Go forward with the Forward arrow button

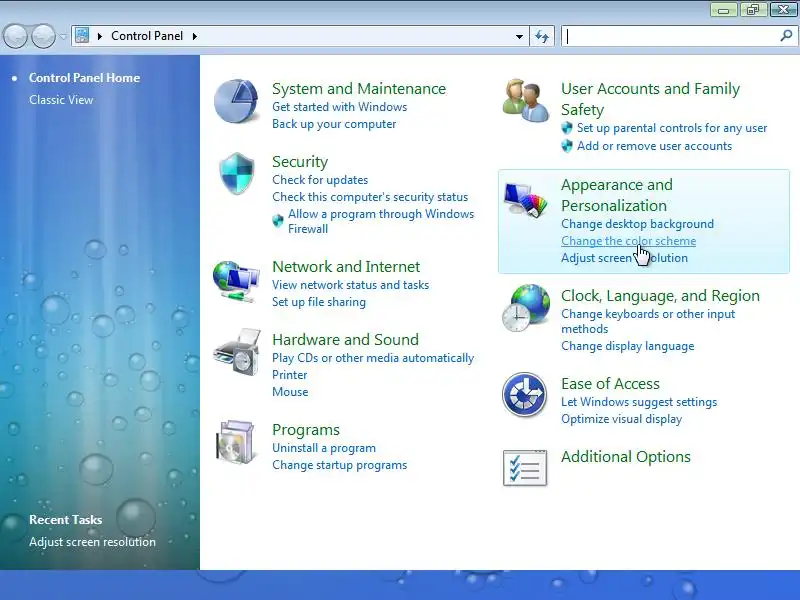pyautogui.click(x=43, y=36)
